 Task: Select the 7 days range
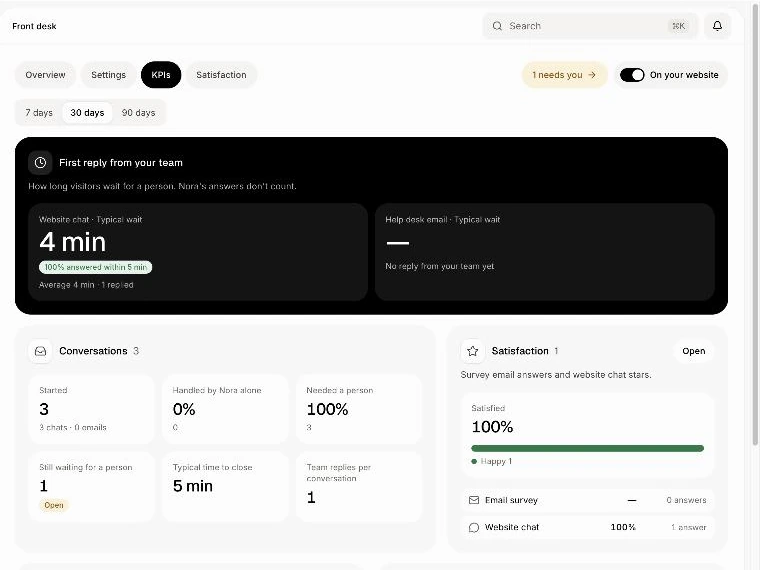coord(39,112)
